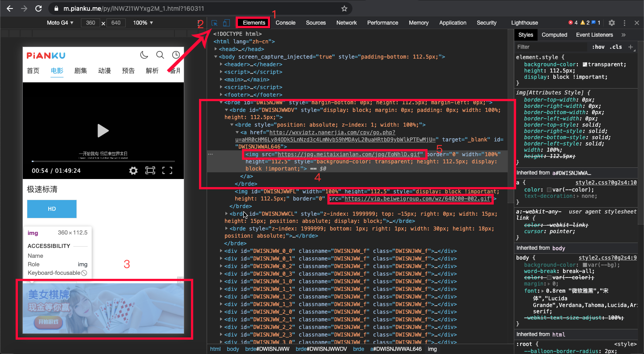Screen dimensions: 644x354
Task: Toggle the :hov element state panel
Action: click(598, 47)
